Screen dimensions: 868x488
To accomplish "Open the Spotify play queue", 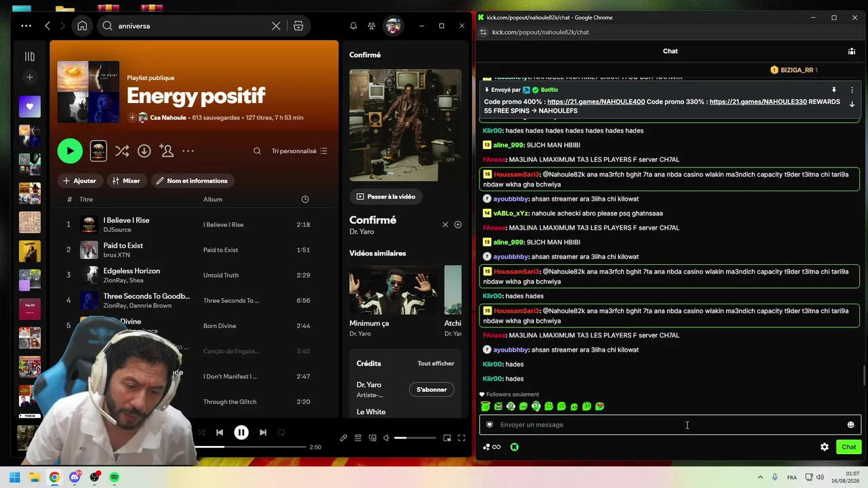I will 358,438.
